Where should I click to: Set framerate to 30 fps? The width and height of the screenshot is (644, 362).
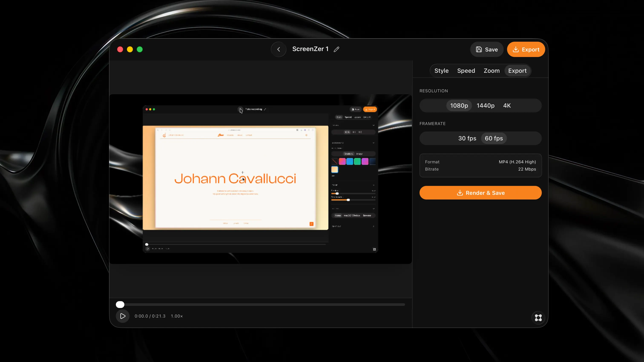(x=467, y=138)
